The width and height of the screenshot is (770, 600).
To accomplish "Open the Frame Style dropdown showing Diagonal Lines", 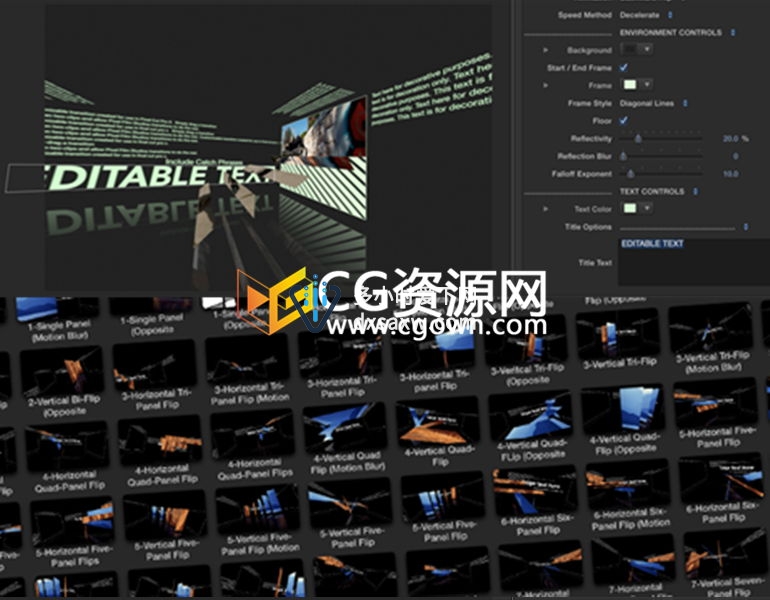I will pyautogui.click(x=654, y=103).
